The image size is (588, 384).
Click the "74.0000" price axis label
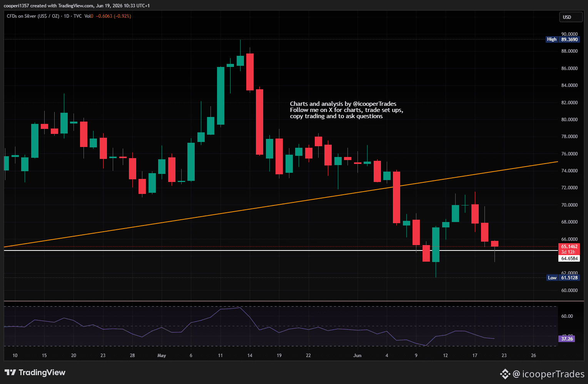570,171
